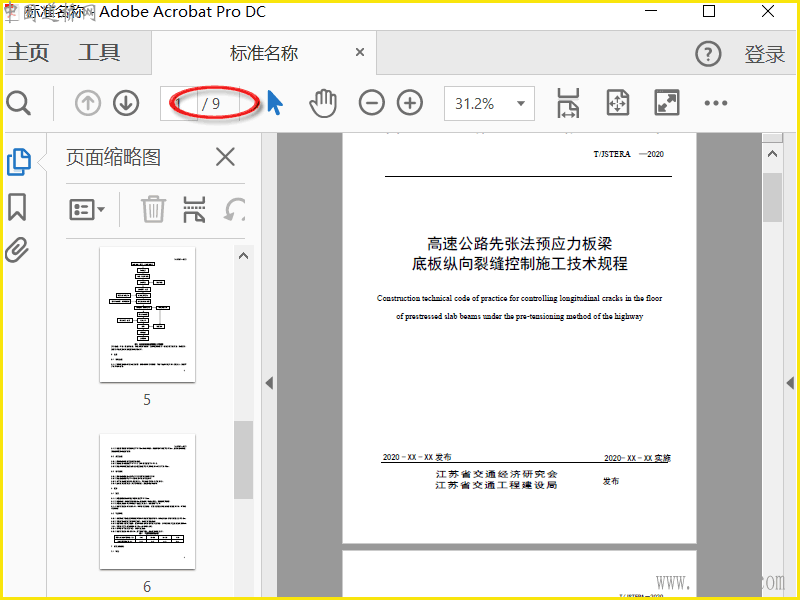The image size is (800, 600).
Task: Switch to the 主页 tab
Action: 28,53
